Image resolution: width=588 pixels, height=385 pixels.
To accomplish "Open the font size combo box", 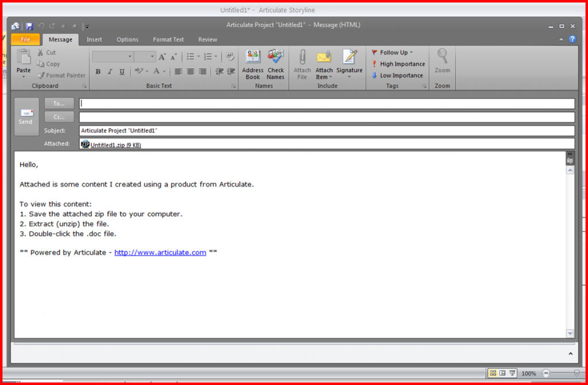I will [x=145, y=57].
